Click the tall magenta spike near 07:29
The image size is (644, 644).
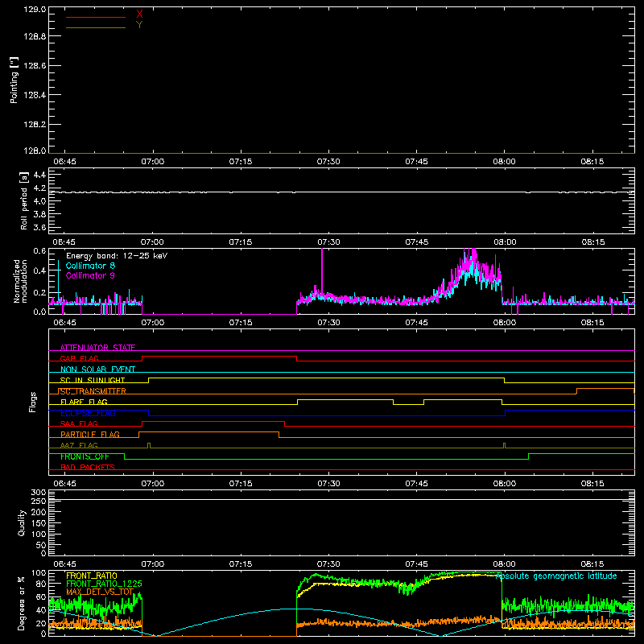(322, 271)
